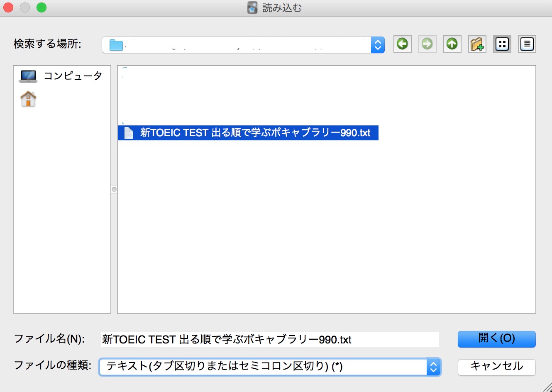Go up one folder level

452,44
